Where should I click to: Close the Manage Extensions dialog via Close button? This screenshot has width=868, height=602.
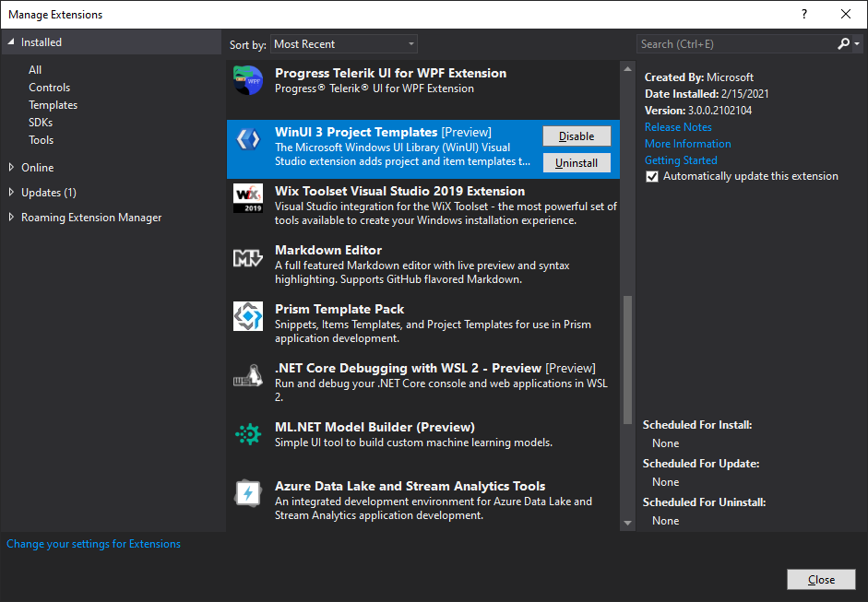pos(821,579)
